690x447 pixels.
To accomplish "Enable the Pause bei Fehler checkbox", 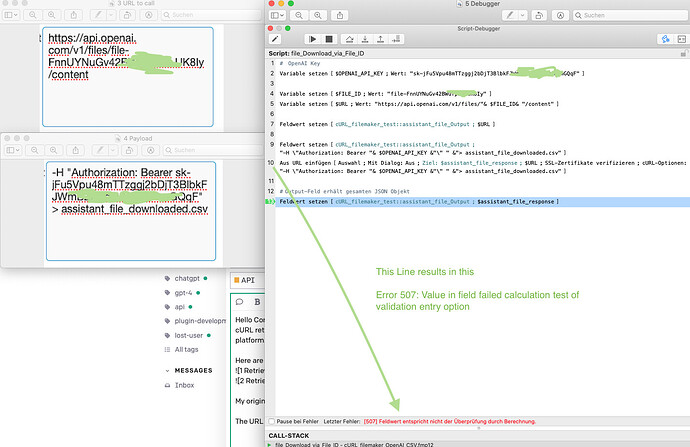I will pyautogui.click(x=272, y=421).
